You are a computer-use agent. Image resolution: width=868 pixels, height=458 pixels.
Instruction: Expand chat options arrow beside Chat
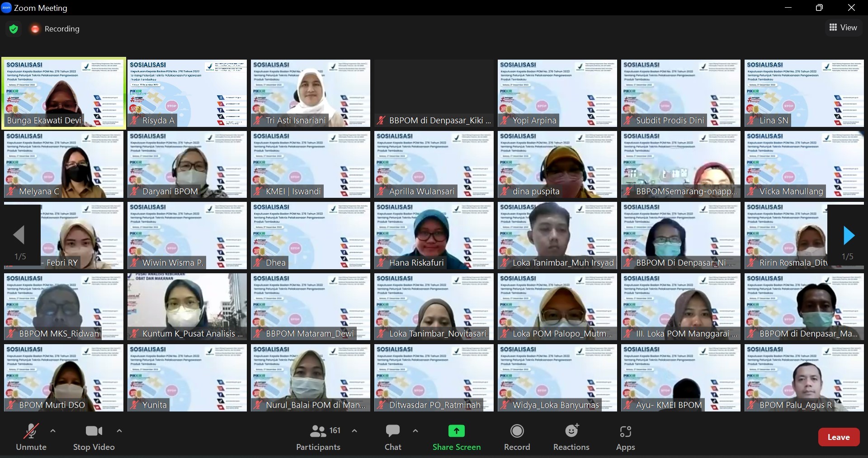(x=415, y=431)
